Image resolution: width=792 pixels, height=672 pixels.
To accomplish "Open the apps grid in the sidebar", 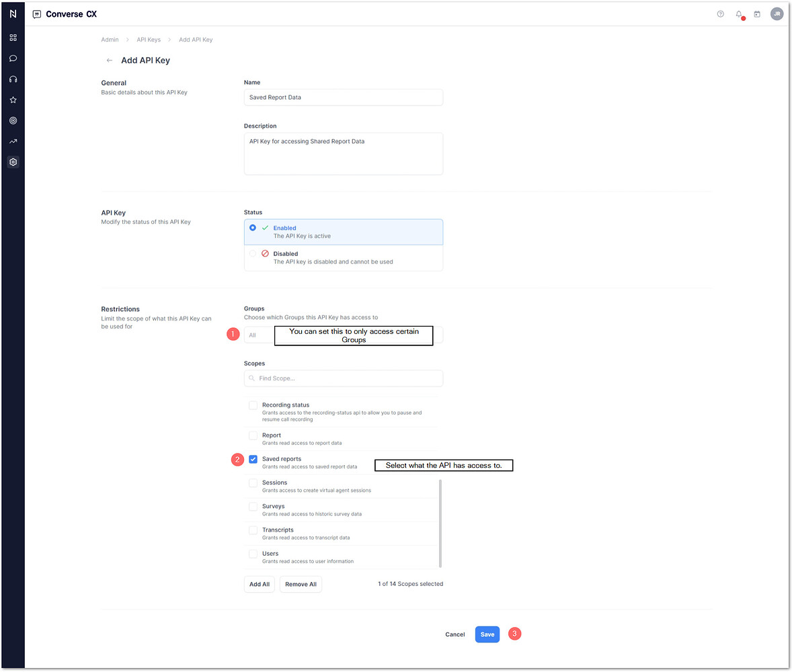I will tap(13, 38).
